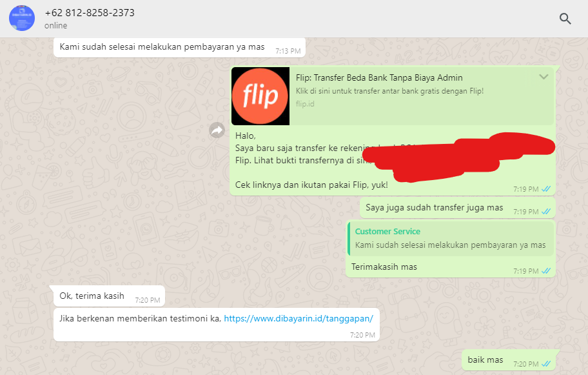Click read receipt ticks on 'baik mas'
588x375 pixels.
[x=546, y=364]
